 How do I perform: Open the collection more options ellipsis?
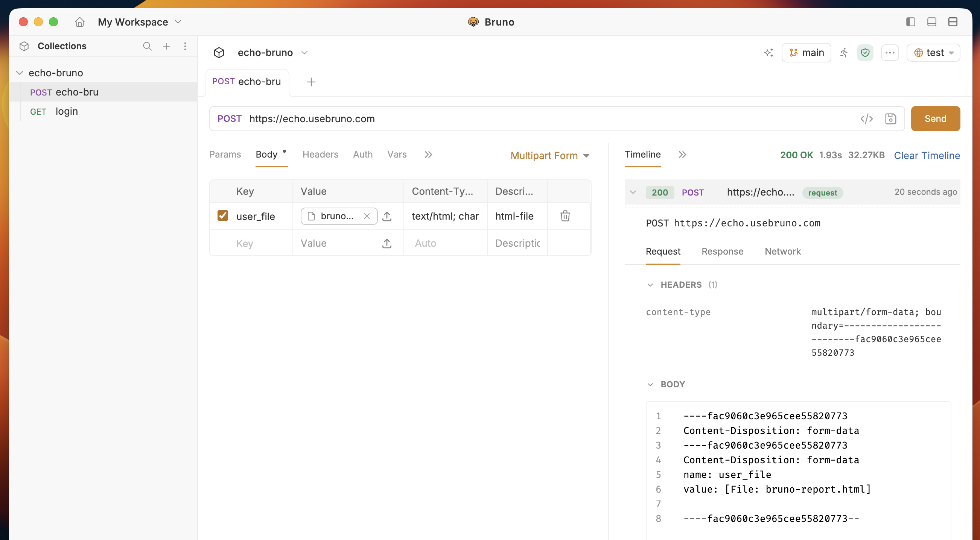tap(890, 53)
